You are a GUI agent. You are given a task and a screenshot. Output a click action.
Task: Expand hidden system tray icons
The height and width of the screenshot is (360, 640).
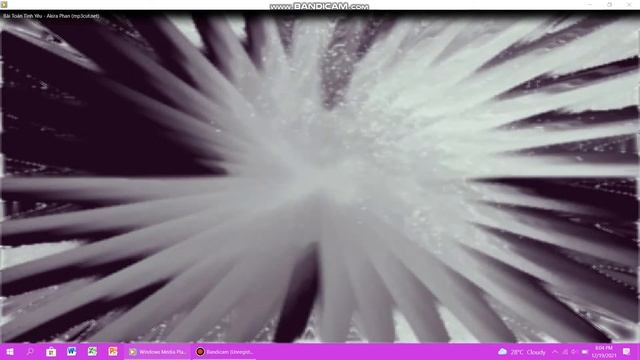[555, 352]
